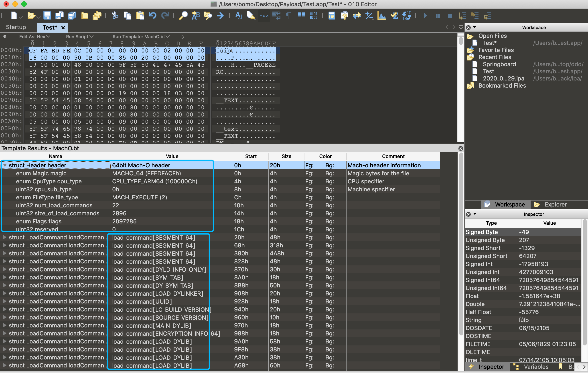
Task: Click the Goto blue arrow icon
Action: coord(220,16)
